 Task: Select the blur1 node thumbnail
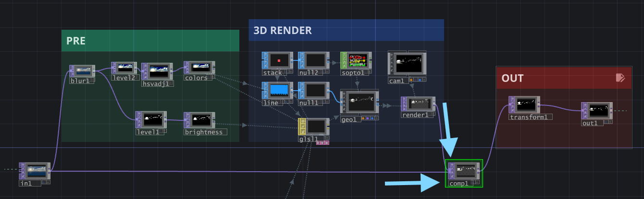pyautogui.click(x=84, y=71)
